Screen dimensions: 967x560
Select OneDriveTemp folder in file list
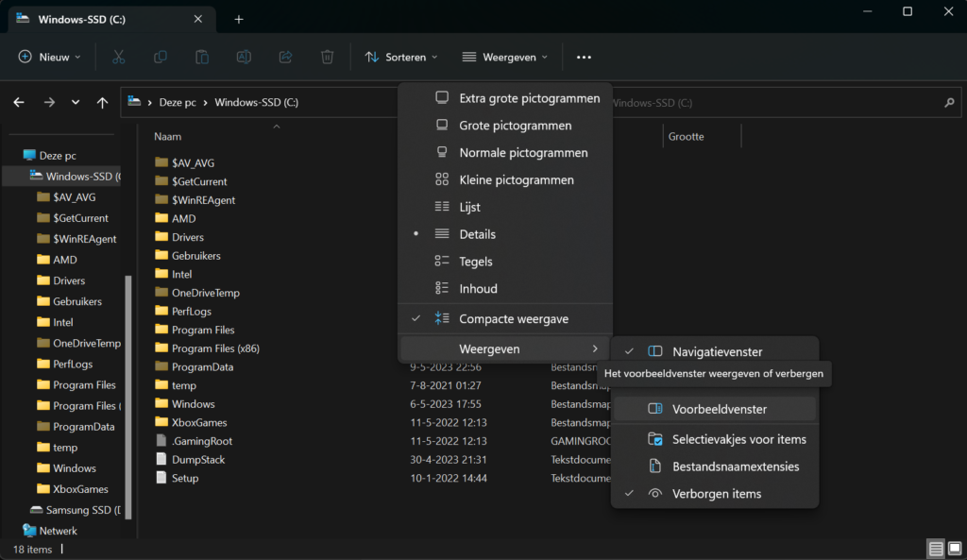pyautogui.click(x=205, y=293)
